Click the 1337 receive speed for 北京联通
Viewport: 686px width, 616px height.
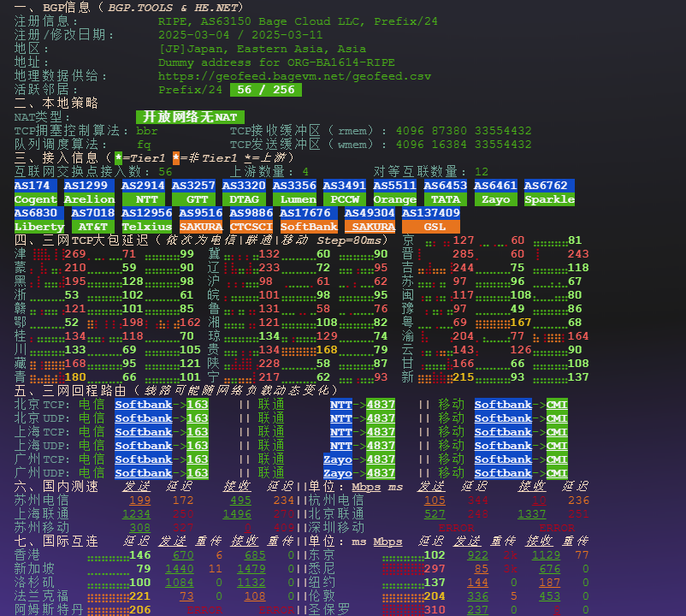tap(531, 513)
